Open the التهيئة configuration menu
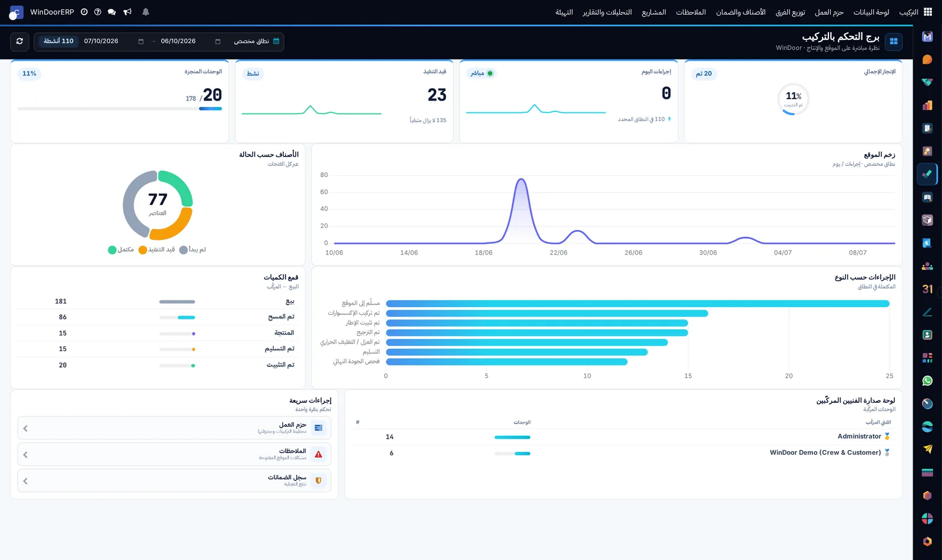This screenshot has width=942, height=560. pos(564,12)
